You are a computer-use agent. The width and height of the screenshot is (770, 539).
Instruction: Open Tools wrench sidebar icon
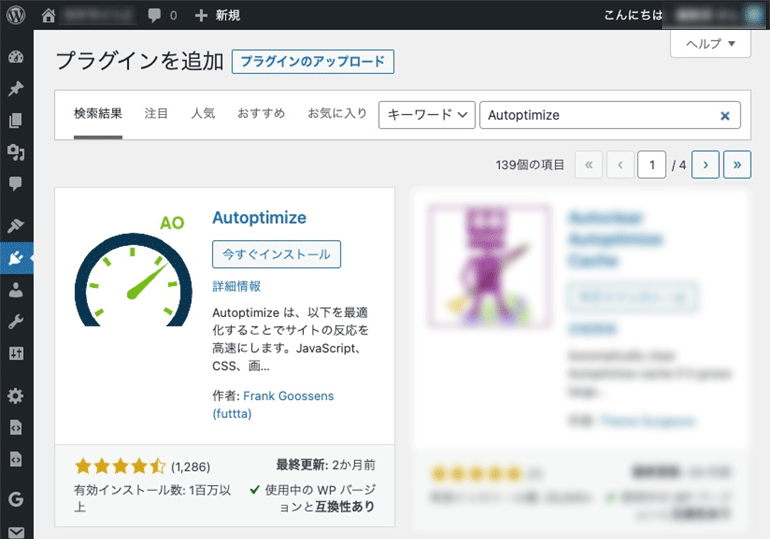(16, 322)
